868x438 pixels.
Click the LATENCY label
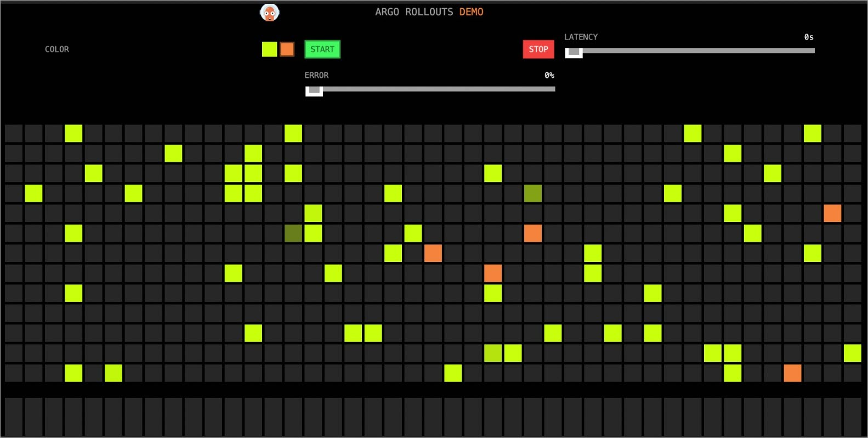[x=581, y=37]
